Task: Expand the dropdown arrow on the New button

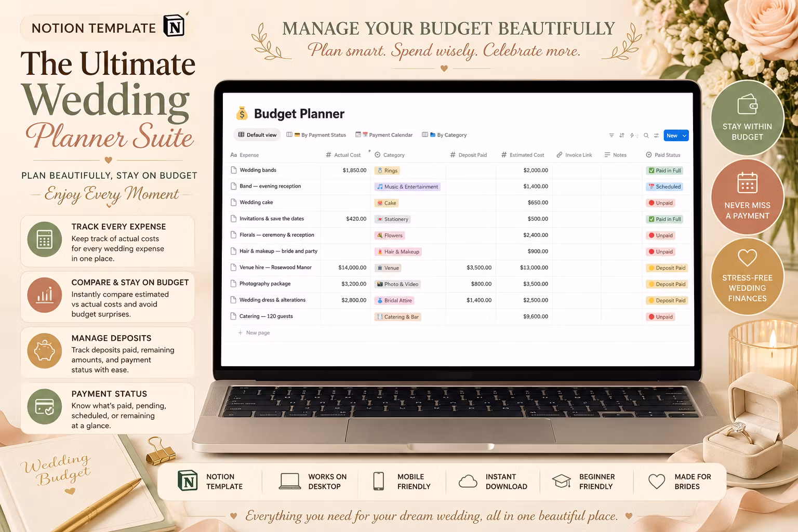Action: click(x=685, y=136)
